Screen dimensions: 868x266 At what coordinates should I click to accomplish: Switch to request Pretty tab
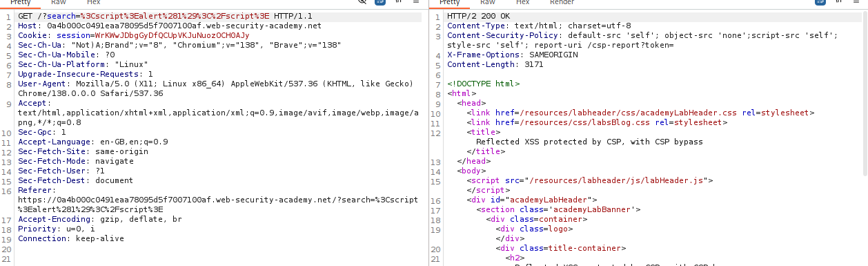[x=19, y=2]
